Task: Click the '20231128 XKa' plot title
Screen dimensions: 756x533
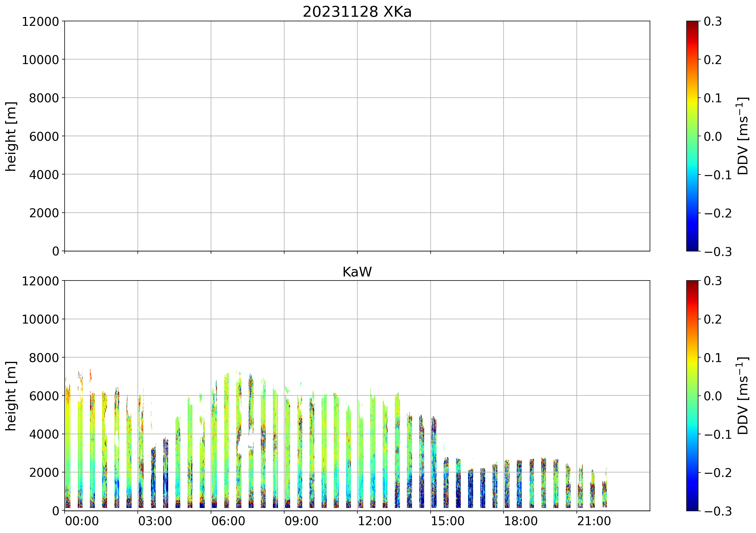Action: tap(357, 12)
